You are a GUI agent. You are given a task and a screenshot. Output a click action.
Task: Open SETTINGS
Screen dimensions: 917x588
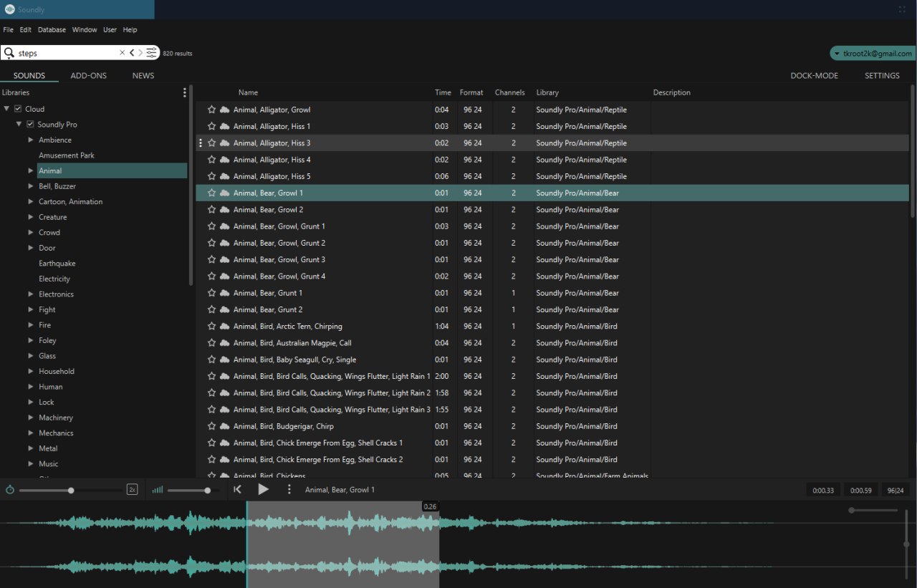pyautogui.click(x=882, y=76)
